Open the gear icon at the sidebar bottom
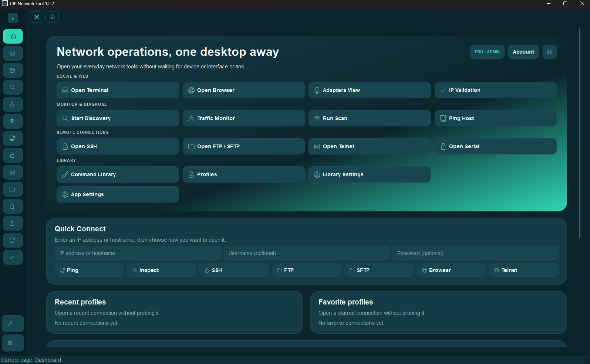 tap(13, 343)
